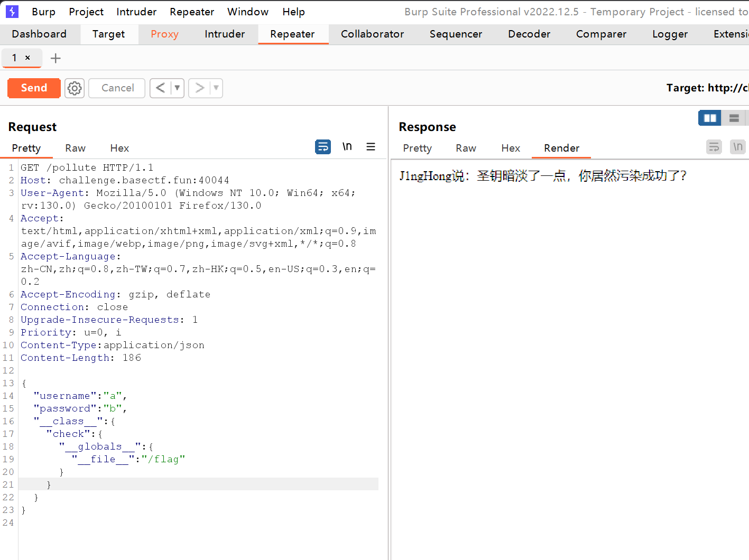Click the Cancel button
749x560 pixels.
click(117, 88)
